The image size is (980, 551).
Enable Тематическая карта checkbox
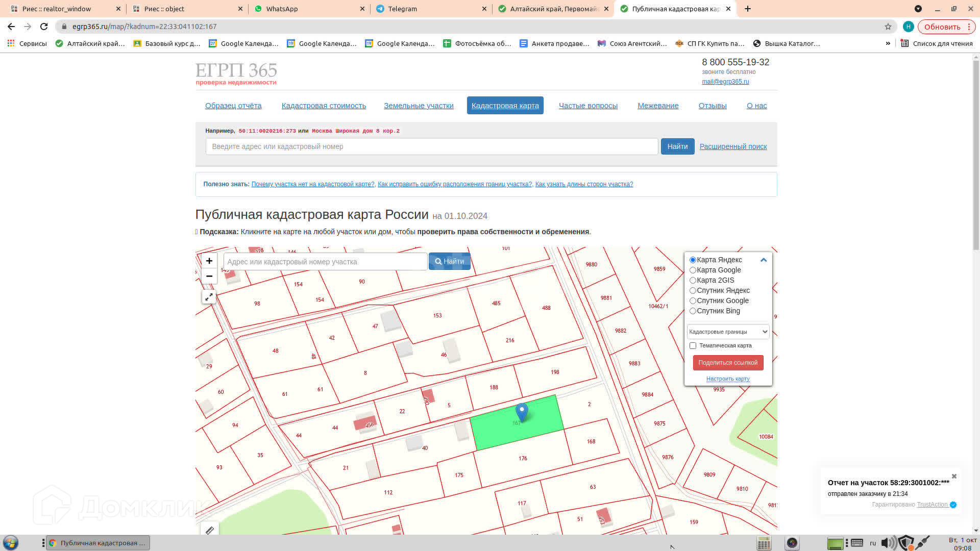693,346
